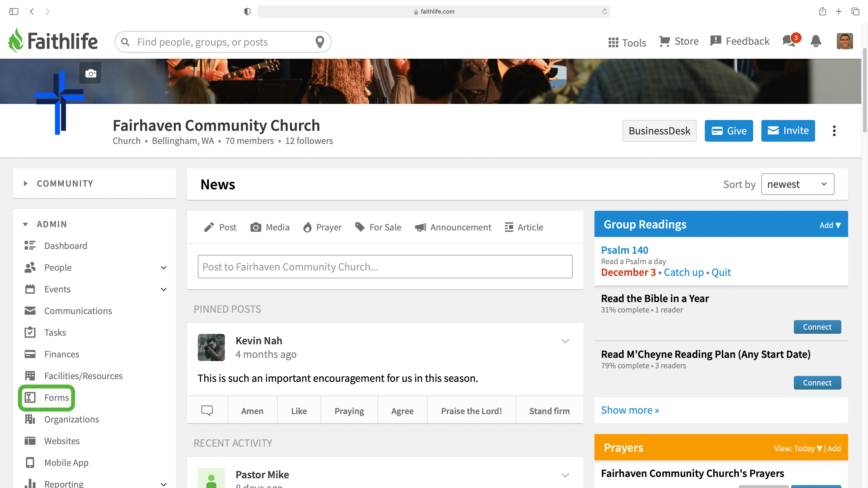This screenshot has height=488, width=868.
Task: Open the Feedback icon
Action: click(x=715, y=41)
